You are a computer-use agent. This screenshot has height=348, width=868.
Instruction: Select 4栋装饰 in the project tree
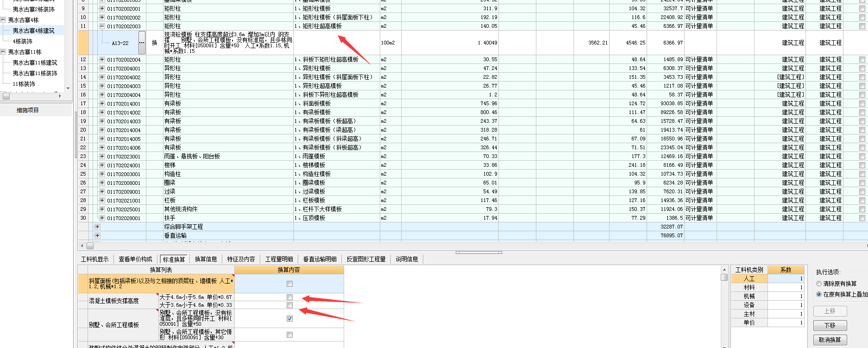pos(23,41)
